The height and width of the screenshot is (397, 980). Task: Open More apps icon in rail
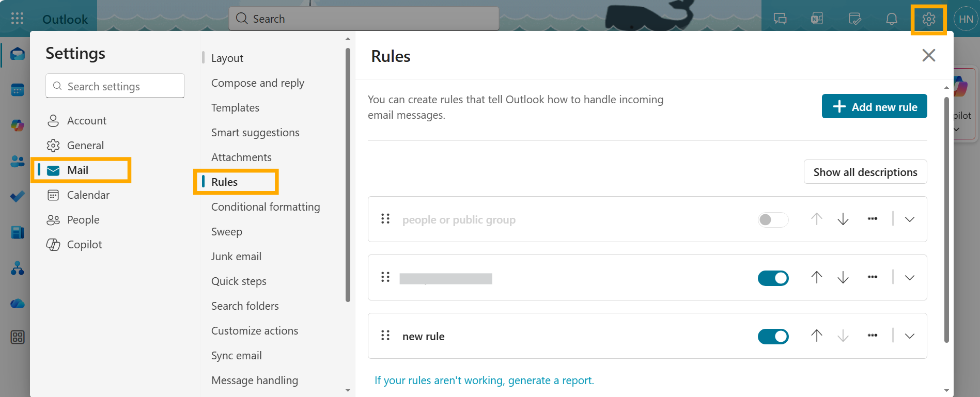(x=18, y=338)
